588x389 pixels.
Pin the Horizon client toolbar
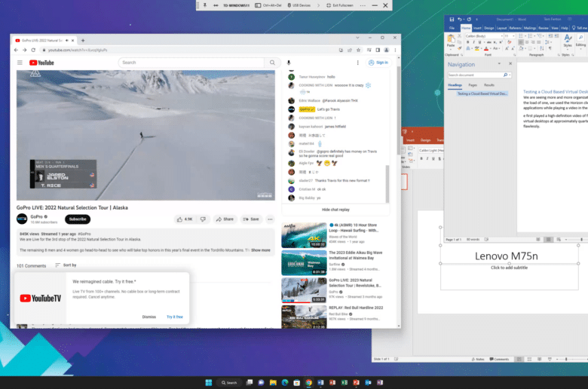[205, 5]
